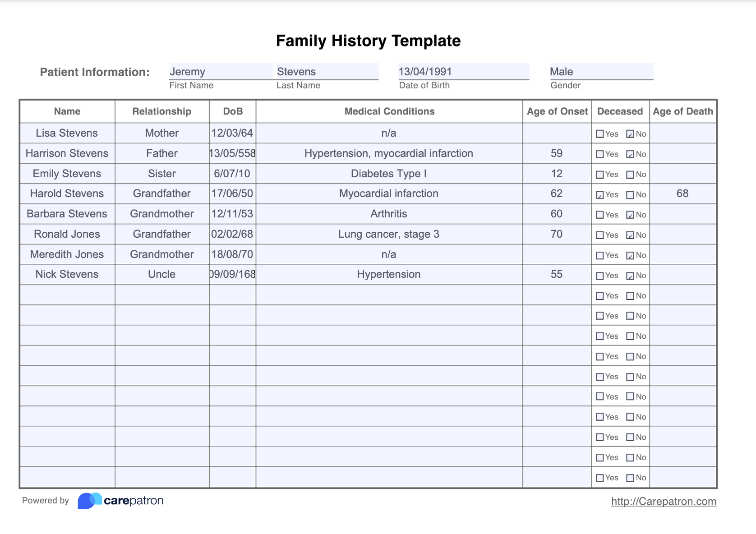Edit Harrison Stevens' DoB cell
The height and width of the screenshot is (534, 756).
pos(232,153)
